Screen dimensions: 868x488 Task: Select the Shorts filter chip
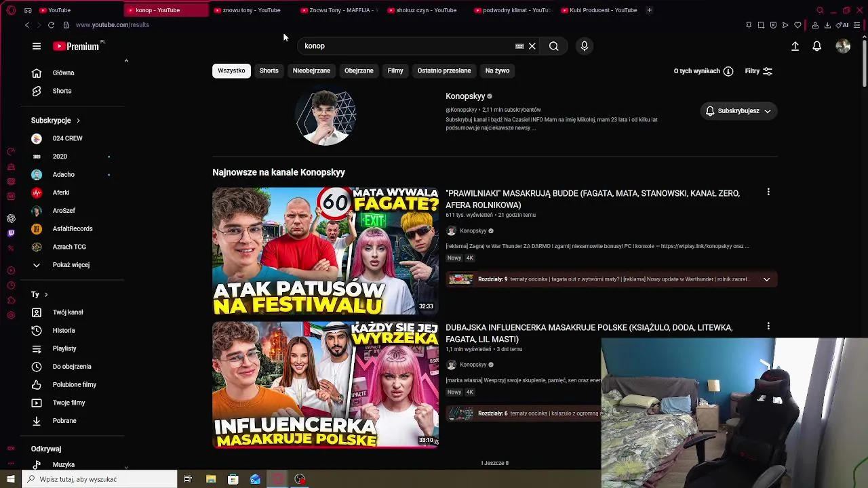tap(269, 70)
